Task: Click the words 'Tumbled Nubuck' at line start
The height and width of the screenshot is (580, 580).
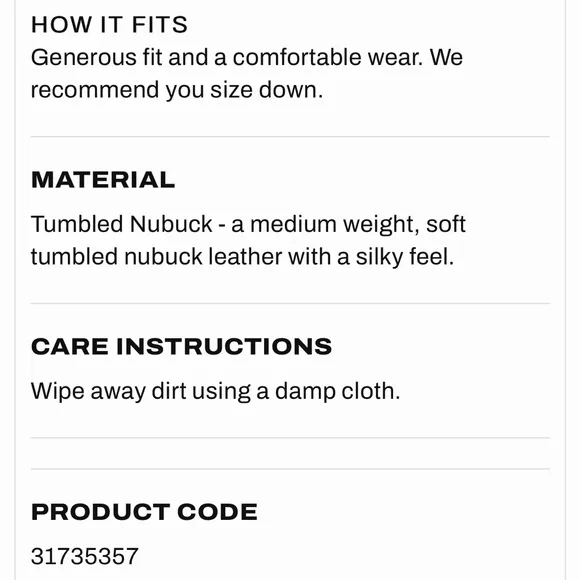Action: 122,224
